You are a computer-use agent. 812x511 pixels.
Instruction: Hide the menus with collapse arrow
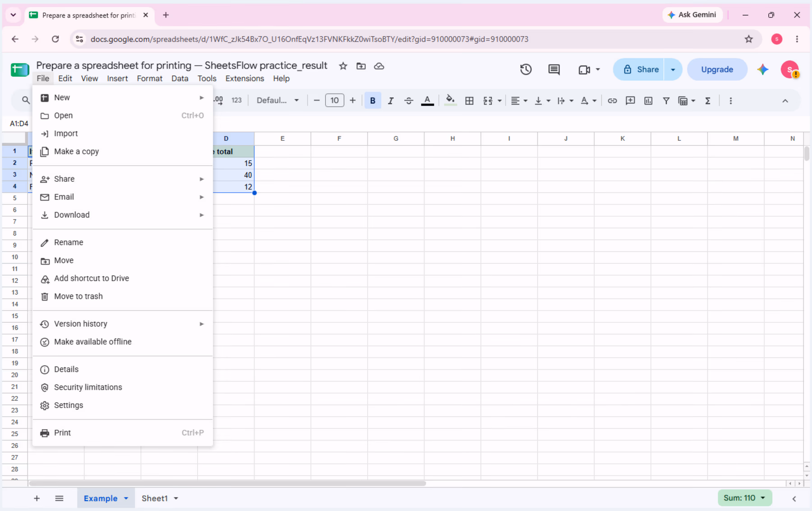tap(785, 101)
